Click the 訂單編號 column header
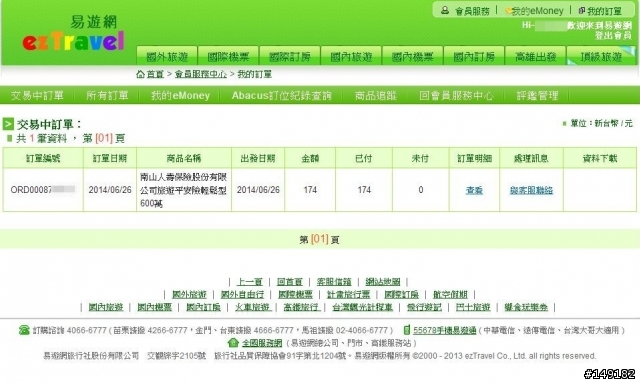This screenshot has height=382, width=640. [x=43, y=158]
